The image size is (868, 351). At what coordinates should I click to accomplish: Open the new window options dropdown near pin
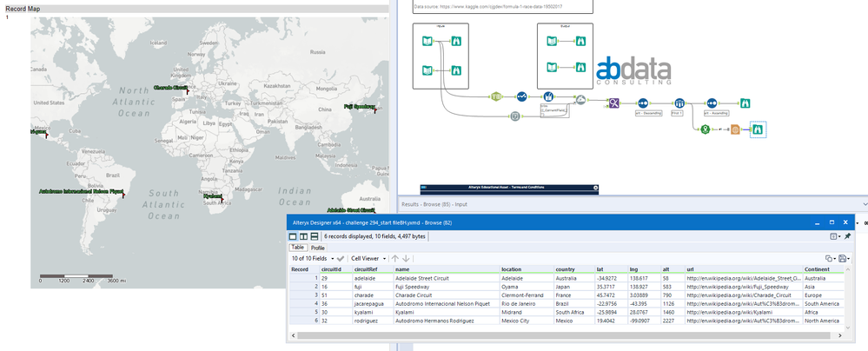click(835, 236)
